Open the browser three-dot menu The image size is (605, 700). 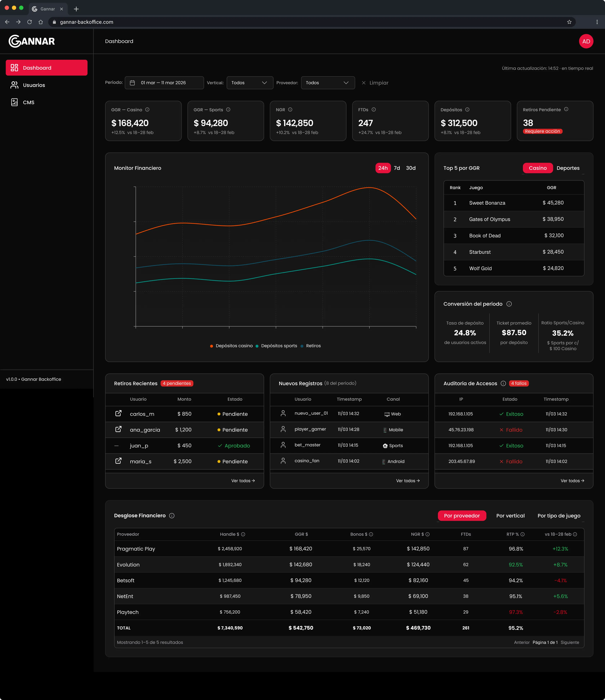pos(597,22)
